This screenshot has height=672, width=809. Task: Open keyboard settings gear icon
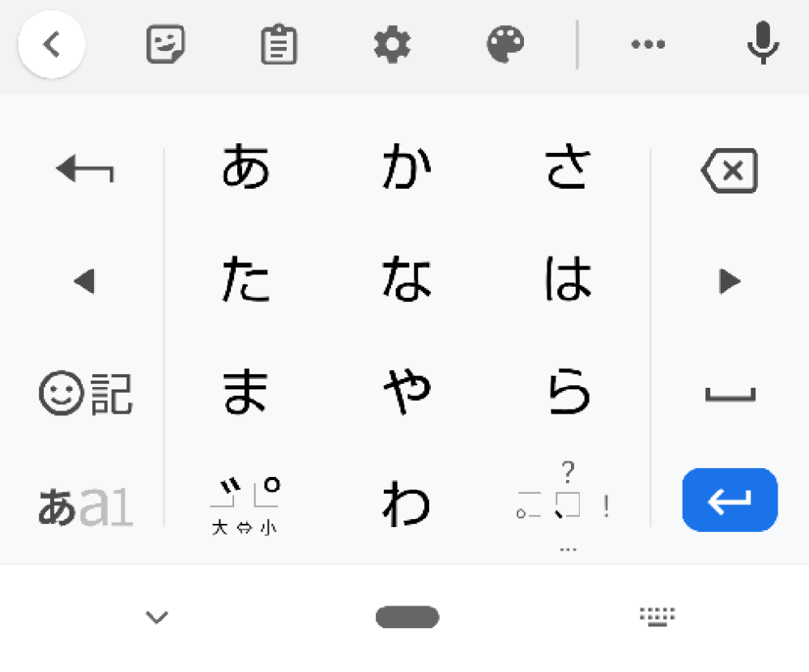pos(393,45)
